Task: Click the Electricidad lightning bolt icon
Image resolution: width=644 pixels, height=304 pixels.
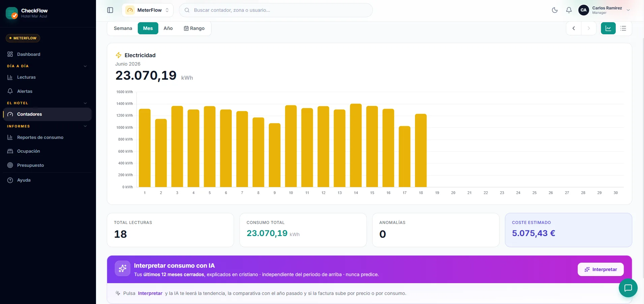Action: 119,55
